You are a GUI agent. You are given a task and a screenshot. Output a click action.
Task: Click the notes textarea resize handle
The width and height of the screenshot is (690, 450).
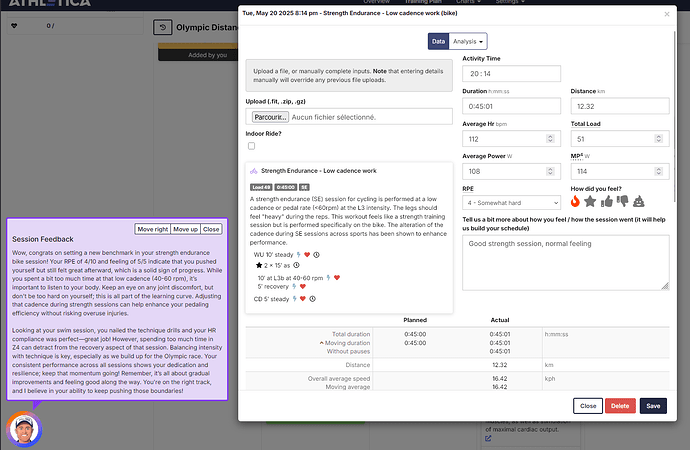coord(665,286)
